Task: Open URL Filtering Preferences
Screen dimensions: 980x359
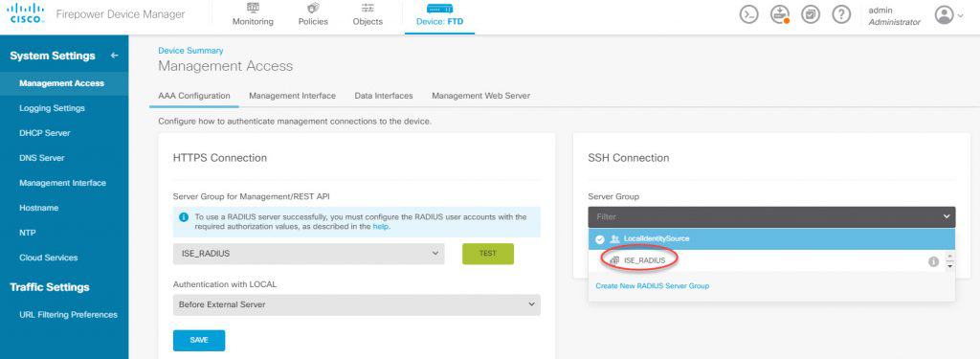Action: point(68,315)
